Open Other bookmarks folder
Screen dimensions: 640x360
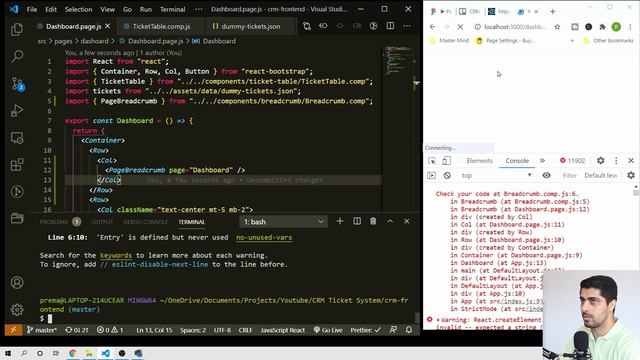[608, 40]
